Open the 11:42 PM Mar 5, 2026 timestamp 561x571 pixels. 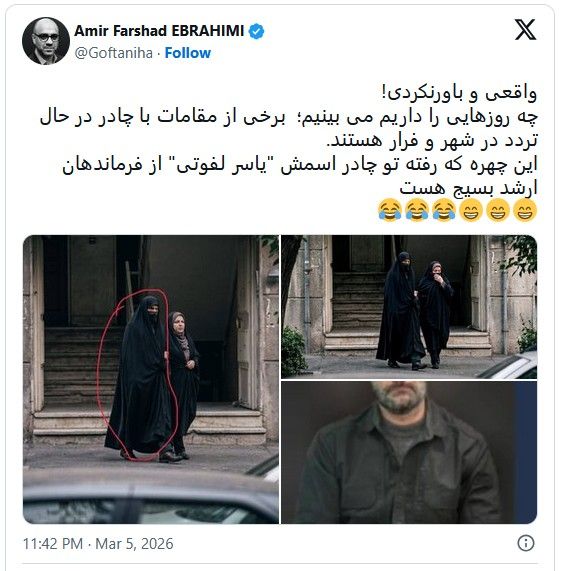[98, 543]
